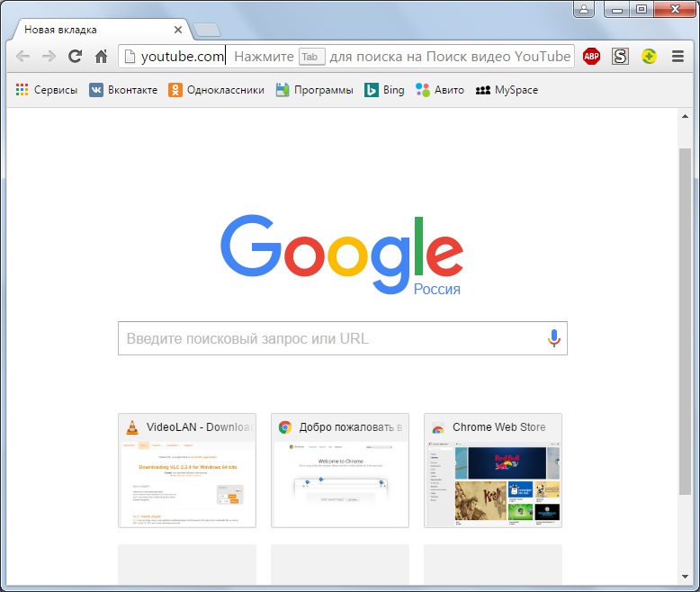Viewport: 700px width, 592px height.
Task: Open the Сервисы apps bookmark
Action: (47, 90)
